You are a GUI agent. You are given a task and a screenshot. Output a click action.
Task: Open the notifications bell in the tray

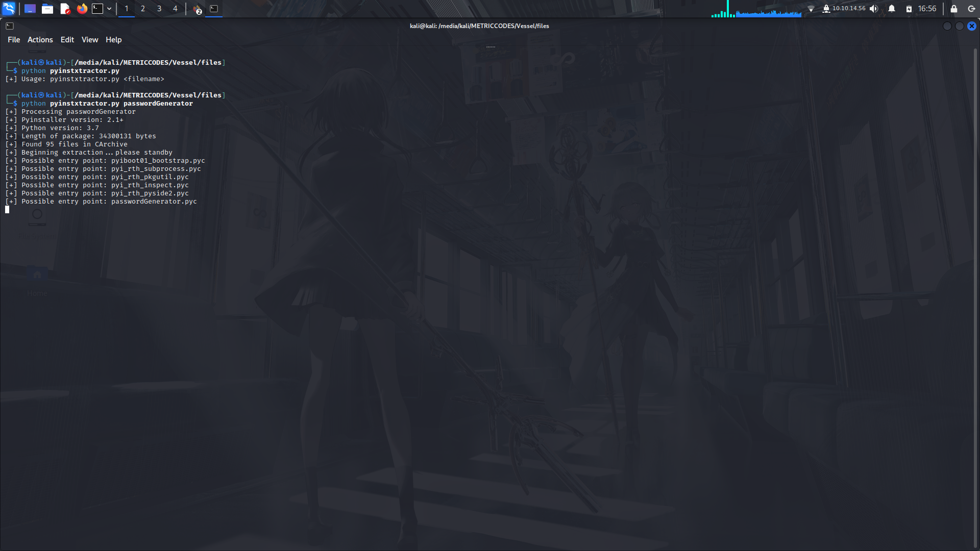tap(891, 8)
